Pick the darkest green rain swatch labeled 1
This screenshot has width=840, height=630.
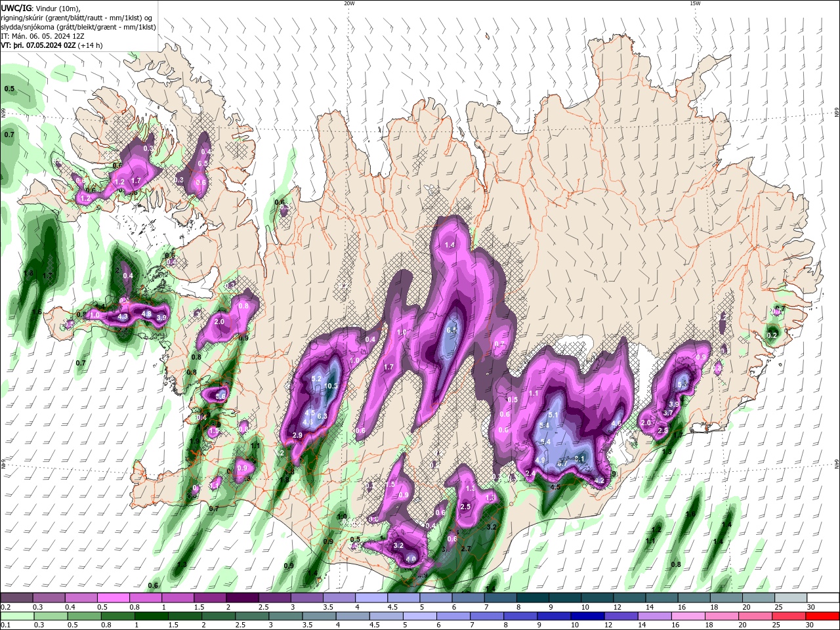(x=152, y=616)
